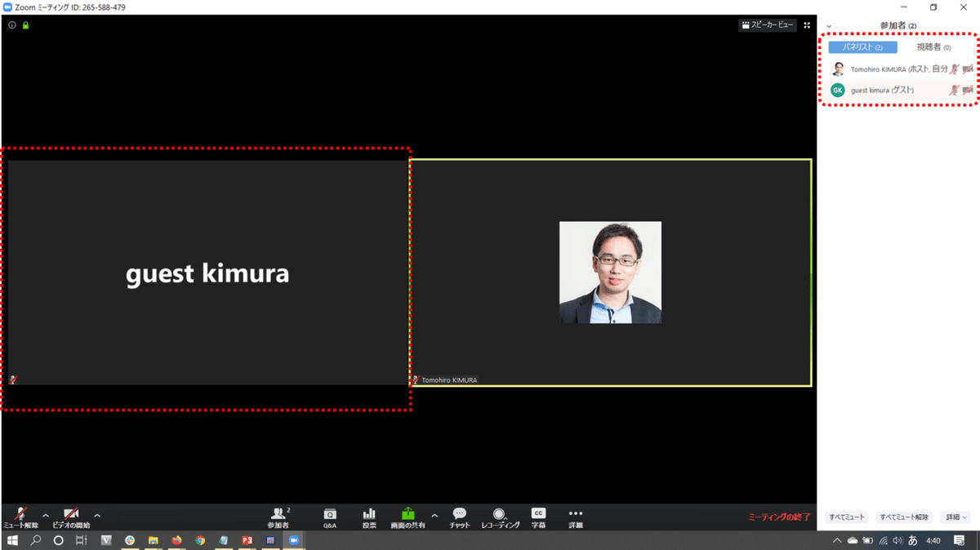The height and width of the screenshot is (550, 980).
Task: Click green encryption lock icon
Action: tap(25, 25)
